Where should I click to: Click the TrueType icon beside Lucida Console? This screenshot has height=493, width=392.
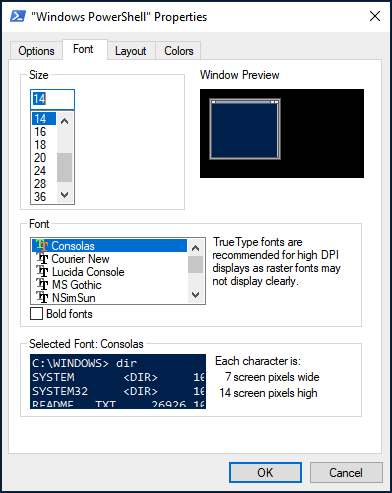click(x=42, y=272)
